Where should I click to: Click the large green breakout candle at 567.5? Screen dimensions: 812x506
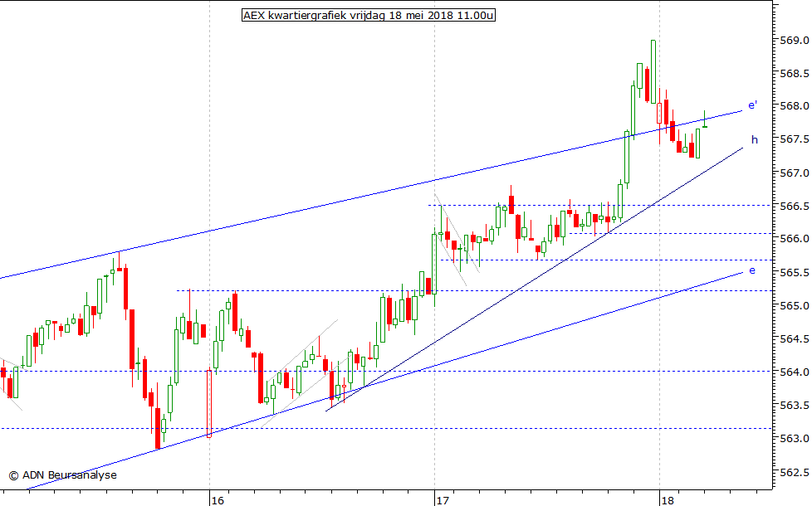[x=627, y=158]
